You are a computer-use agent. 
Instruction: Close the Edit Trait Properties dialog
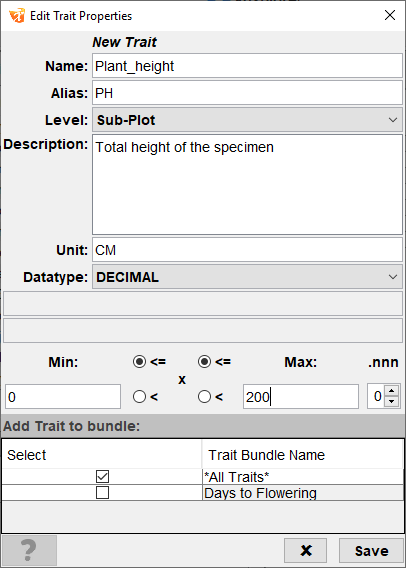[x=390, y=15]
